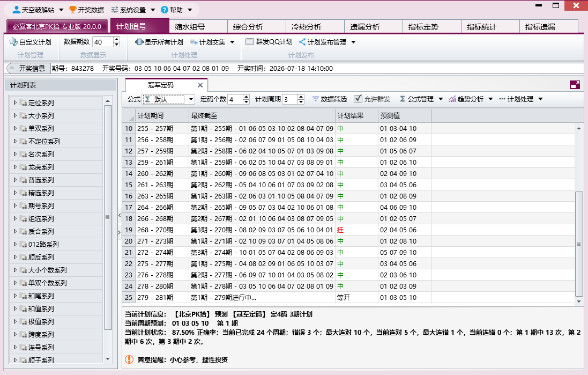The width and height of the screenshot is (588, 375).
Task: Click folder icon of 定位系列
Action: click(23, 103)
